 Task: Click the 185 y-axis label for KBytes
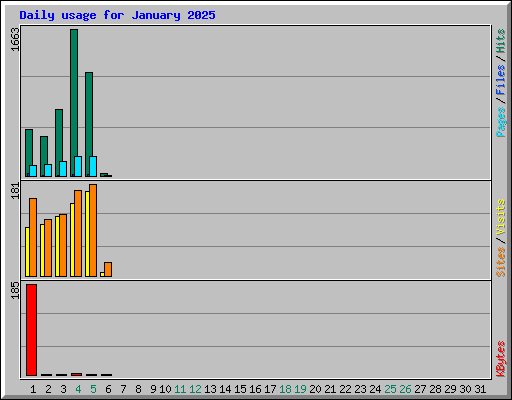15,290
